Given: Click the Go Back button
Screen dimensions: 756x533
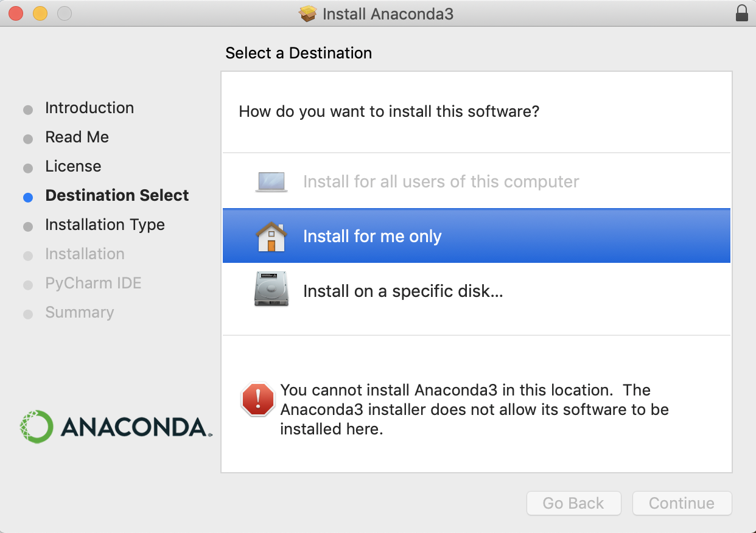Looking at the screenshot, I should pos(573,503).
